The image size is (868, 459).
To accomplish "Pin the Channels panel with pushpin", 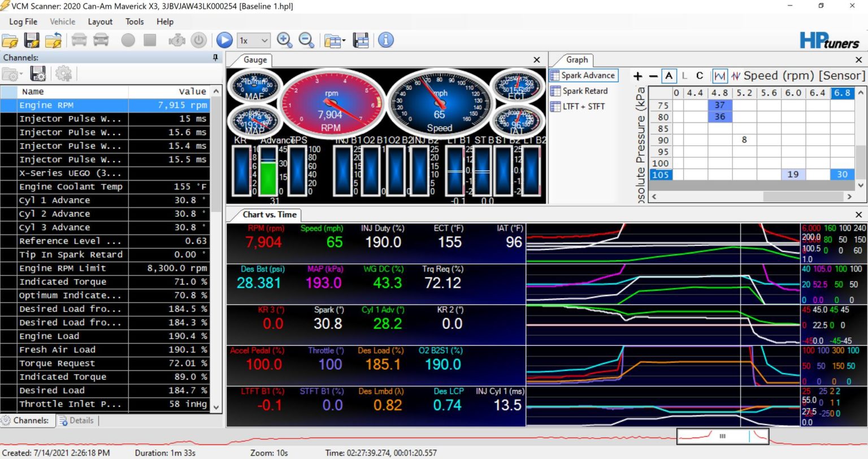I will (x=215, y=58).
